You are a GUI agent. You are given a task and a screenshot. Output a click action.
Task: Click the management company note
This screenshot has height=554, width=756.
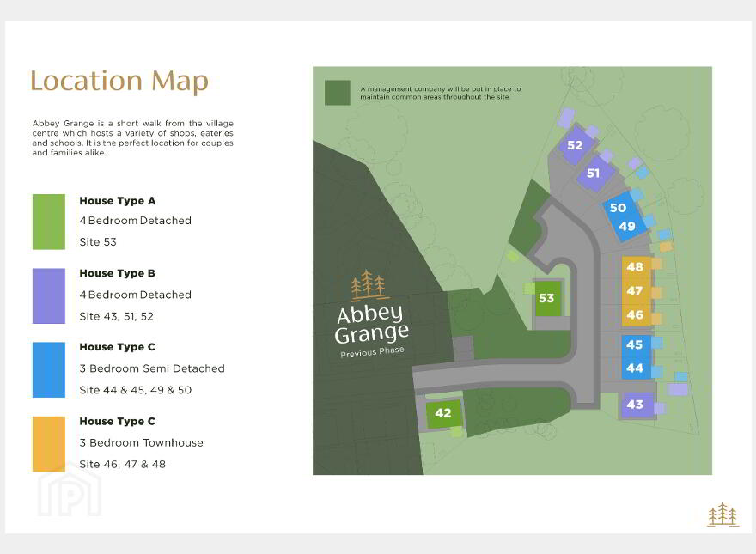(x=441, y=93)
